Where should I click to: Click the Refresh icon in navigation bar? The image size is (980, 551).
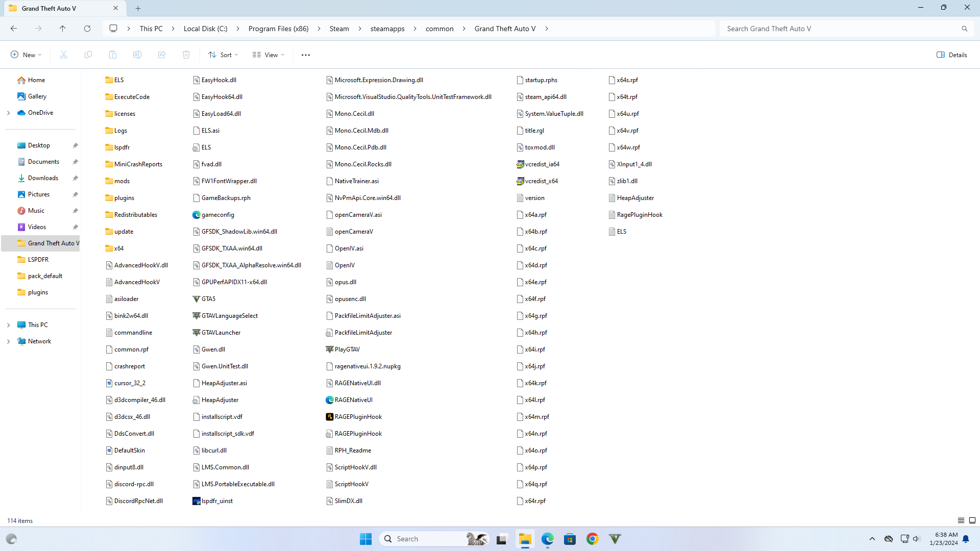tap(87, 29)
